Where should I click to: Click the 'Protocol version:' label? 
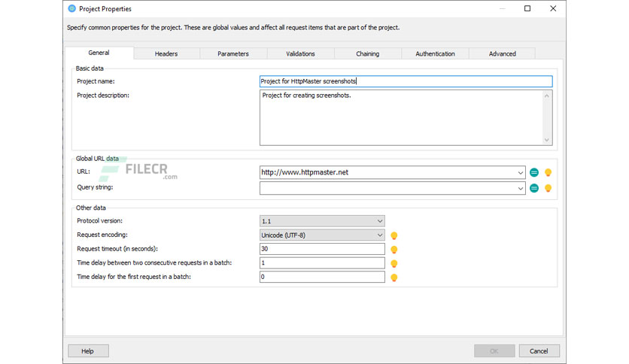tap(100, 221)
